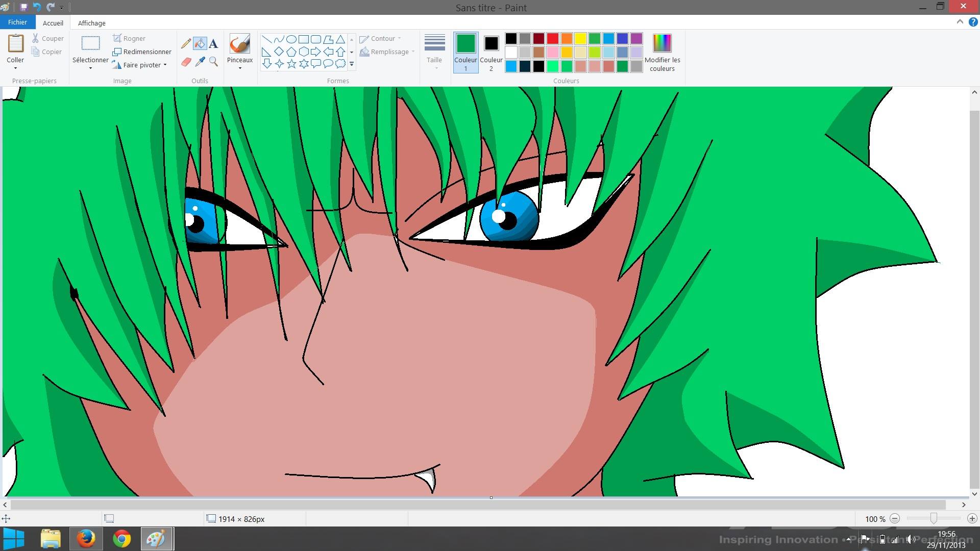Viewport: 980px width, 551px height.
Task: Select the Pencil tool
Action: (x=186, y=43)
